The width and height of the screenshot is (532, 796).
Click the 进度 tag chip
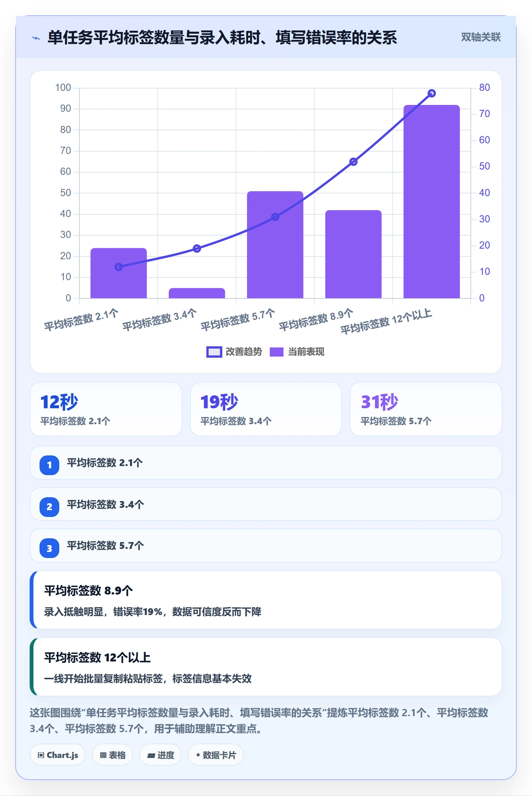click(160, 755)
